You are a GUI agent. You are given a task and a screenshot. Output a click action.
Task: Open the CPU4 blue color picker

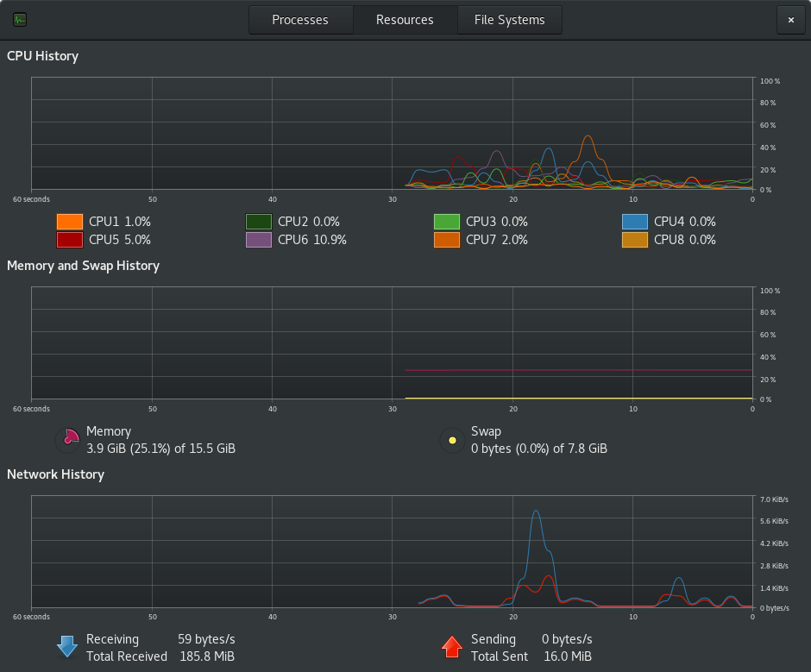(635, 222)
